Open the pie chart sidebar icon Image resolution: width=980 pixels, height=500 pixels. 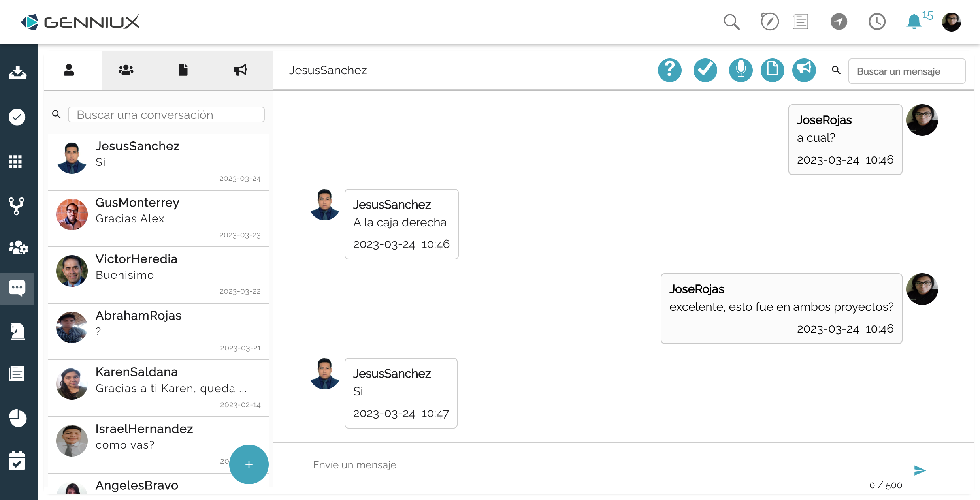point(17,418)
